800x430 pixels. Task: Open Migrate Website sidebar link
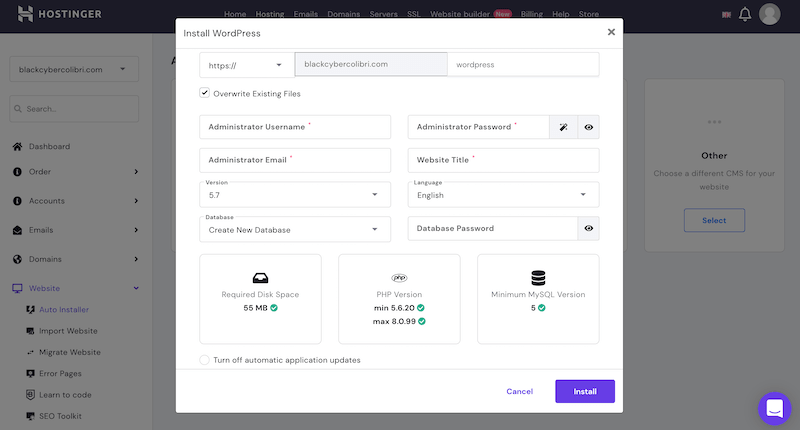pyautogui.click(x=70, y=352)
